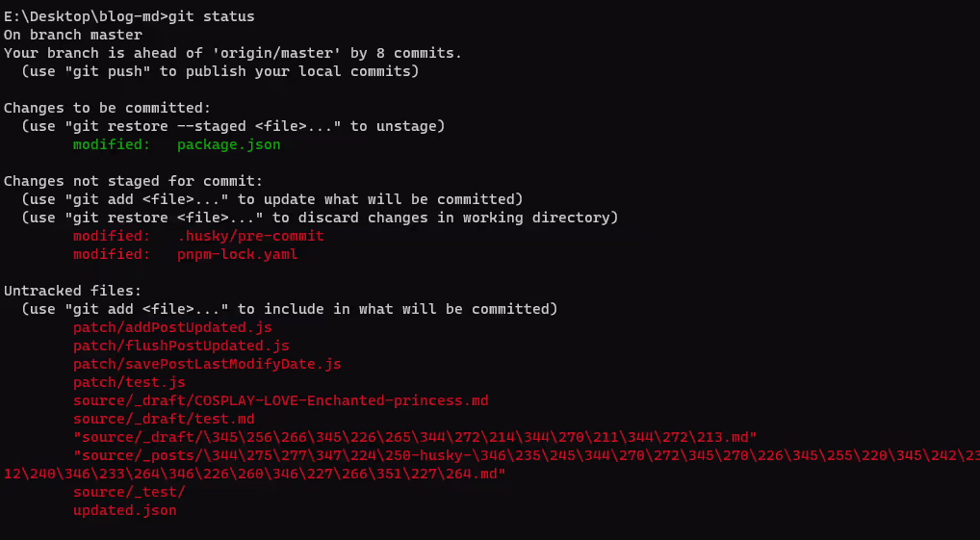Click the untracked file source/_draft/test.md

pos(164,419)
